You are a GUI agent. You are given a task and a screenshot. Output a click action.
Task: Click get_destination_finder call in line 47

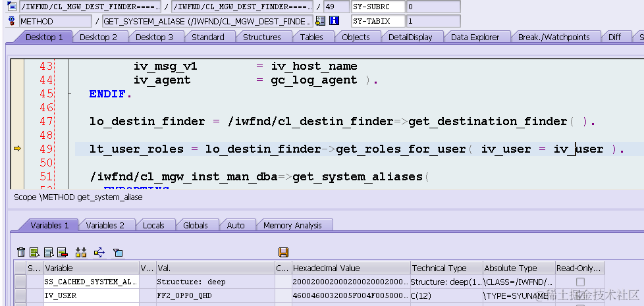point(487,122)
